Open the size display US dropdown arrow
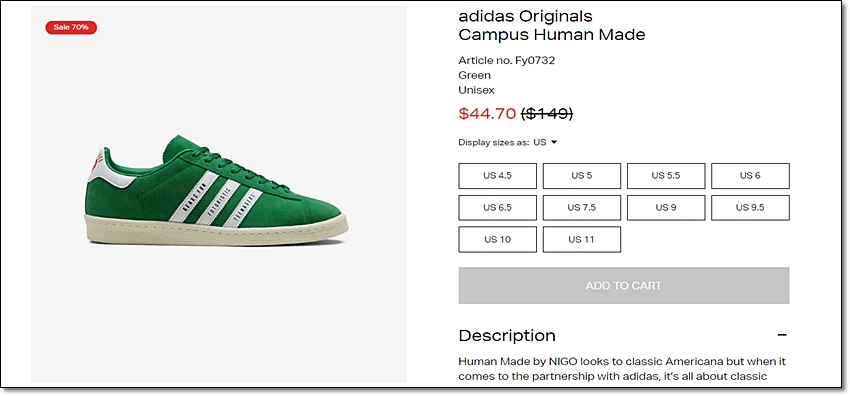Image resolution: width=850 pixels, height=396 pixels. tap(554, 142)
